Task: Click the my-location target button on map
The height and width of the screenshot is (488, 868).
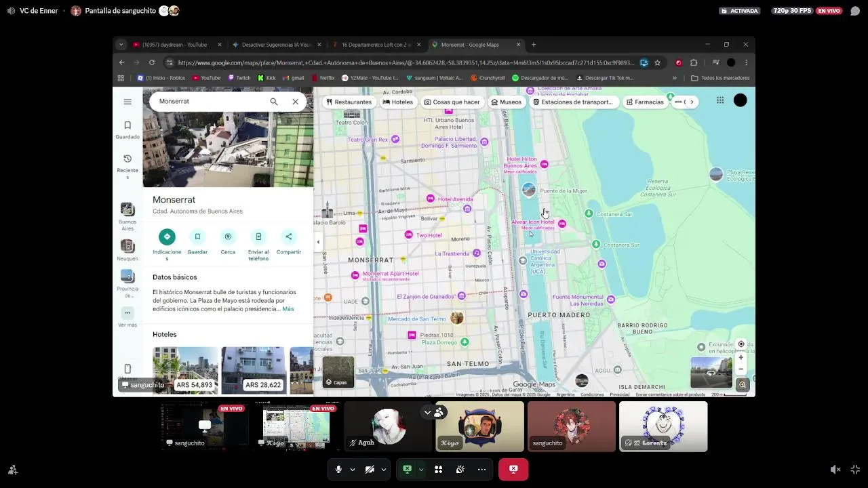Action: (741, 344)
